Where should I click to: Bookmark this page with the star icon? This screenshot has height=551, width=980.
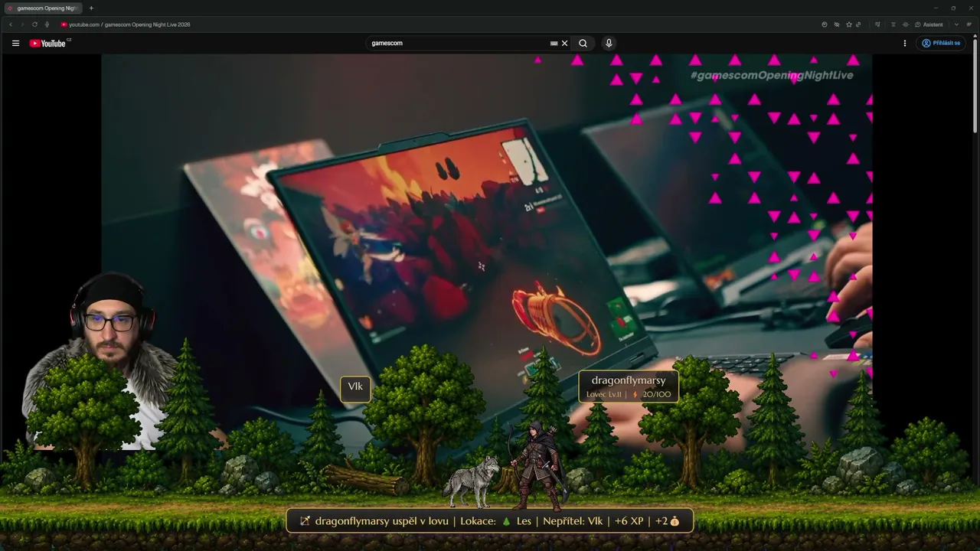click(x=848, y=24)
